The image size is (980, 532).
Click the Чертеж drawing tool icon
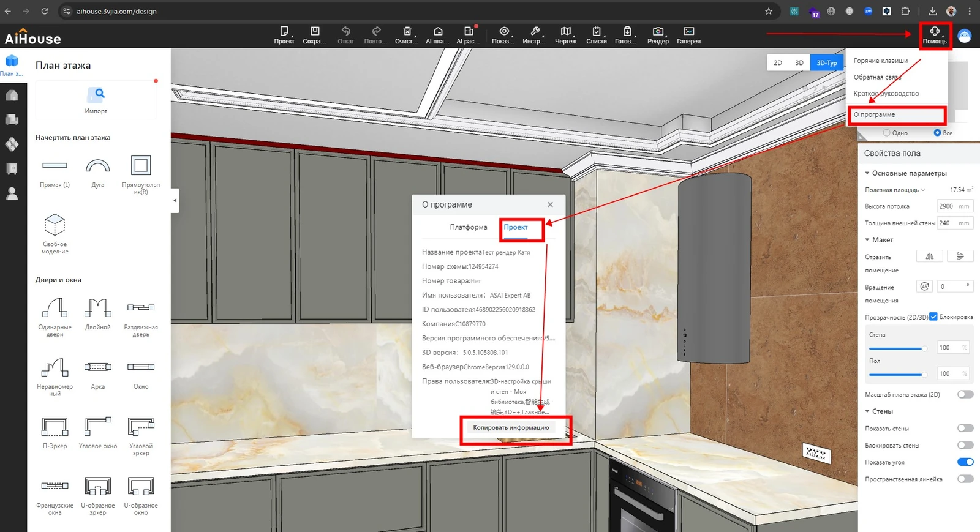click(x=565, y=32)
